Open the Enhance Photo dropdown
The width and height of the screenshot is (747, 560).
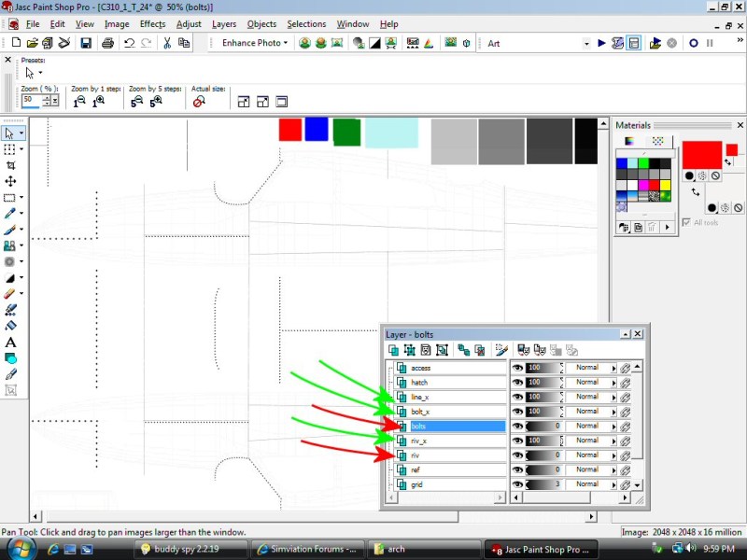(x=255, y=43)
